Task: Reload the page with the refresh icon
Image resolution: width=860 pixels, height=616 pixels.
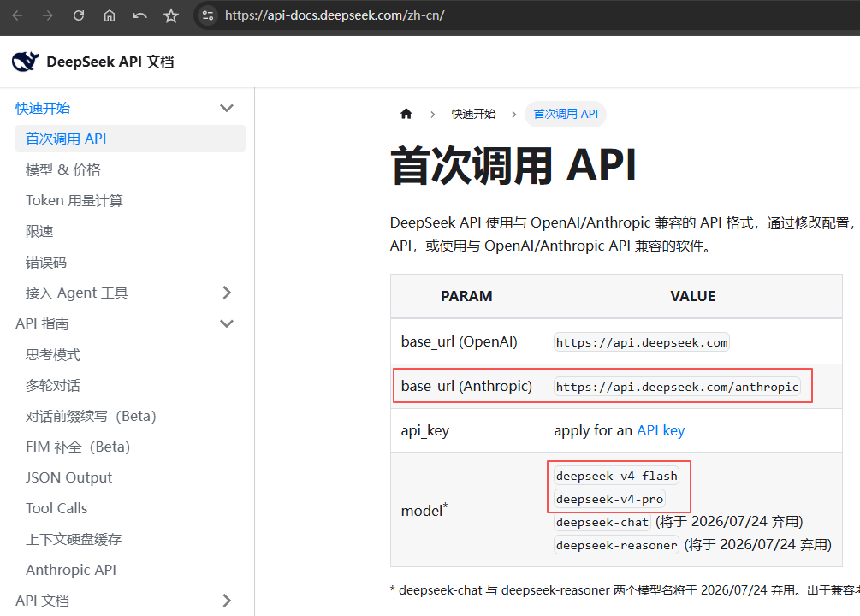Action: point(79,15)
